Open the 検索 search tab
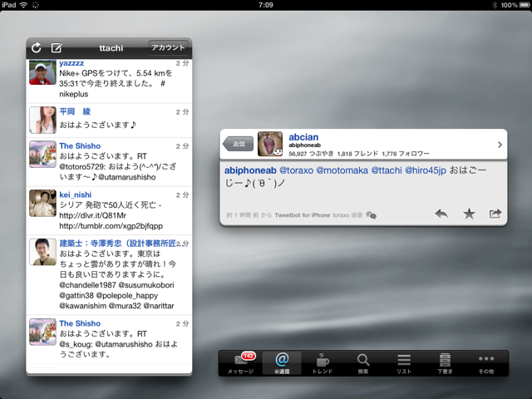Viewport: 532px width, 399px height. 363,363
